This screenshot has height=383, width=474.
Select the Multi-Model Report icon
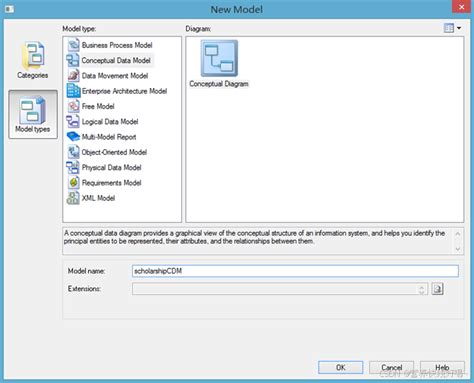[x=73, y=137]
